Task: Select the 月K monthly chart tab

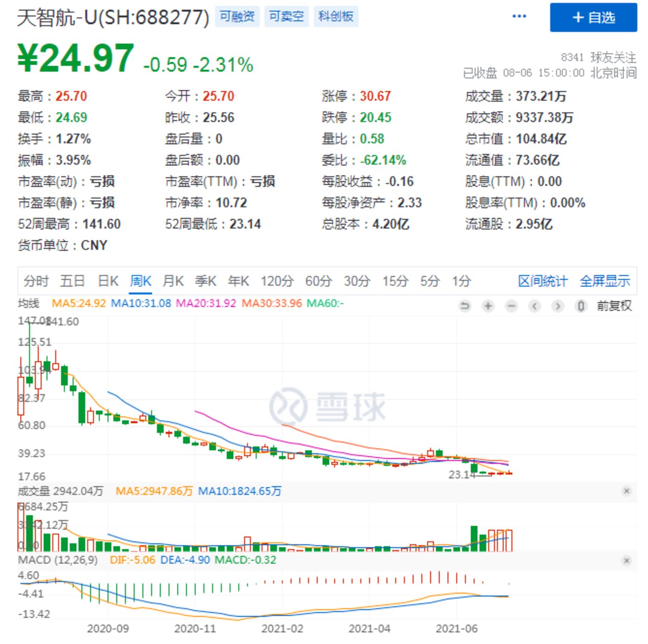Action: pyautogui.click(x=173, y=281)
